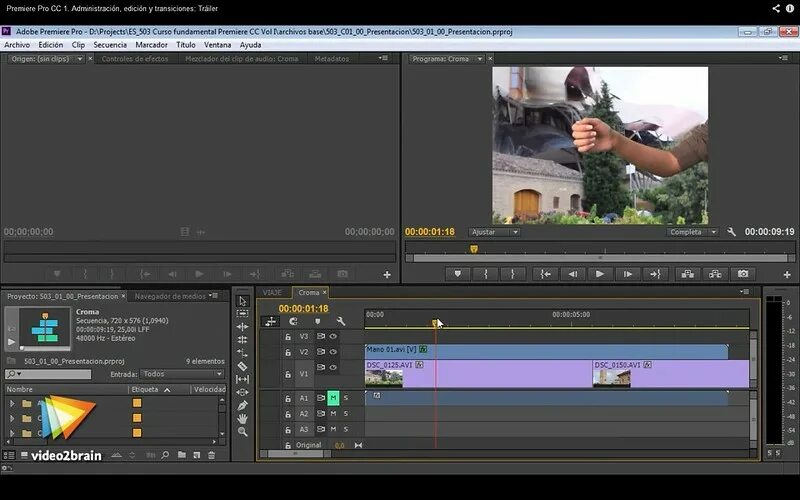The height and width of the screenshot is (500, 800).
Task: Click the Project panel search field
Action: pyautogui.click(x=48, y=374)
